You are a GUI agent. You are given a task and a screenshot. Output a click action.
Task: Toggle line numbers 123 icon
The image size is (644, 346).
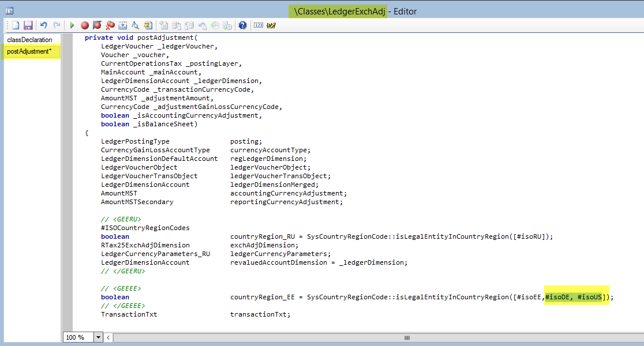pyautogui.click(x=258, y=25)
